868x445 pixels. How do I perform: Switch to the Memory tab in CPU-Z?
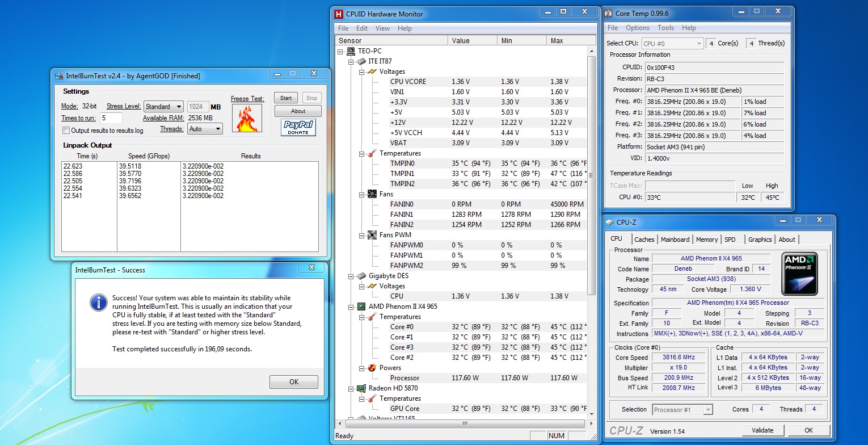(706, 240)
